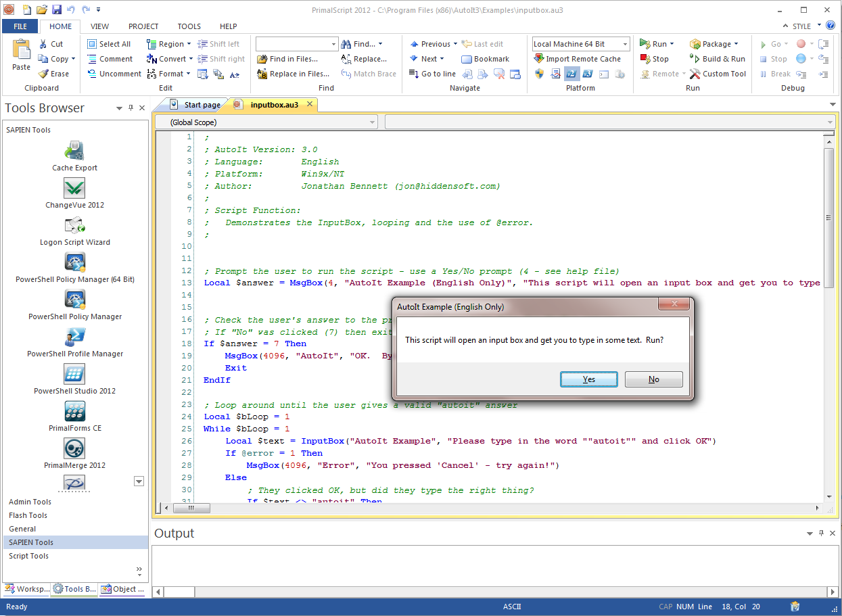Image resolution: width=842 pixels, height=616 pixels.
Task: Open the Local Machine 64 Bit combo box
Action: [581, 44]
